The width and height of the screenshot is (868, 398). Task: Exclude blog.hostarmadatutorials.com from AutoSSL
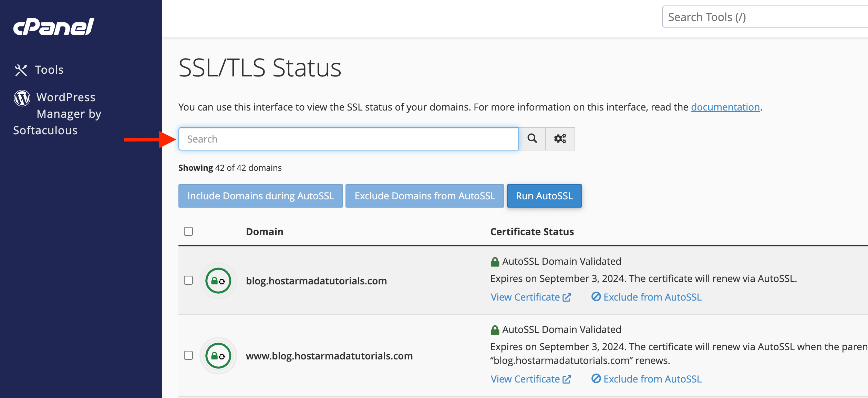tap(647, 297)
